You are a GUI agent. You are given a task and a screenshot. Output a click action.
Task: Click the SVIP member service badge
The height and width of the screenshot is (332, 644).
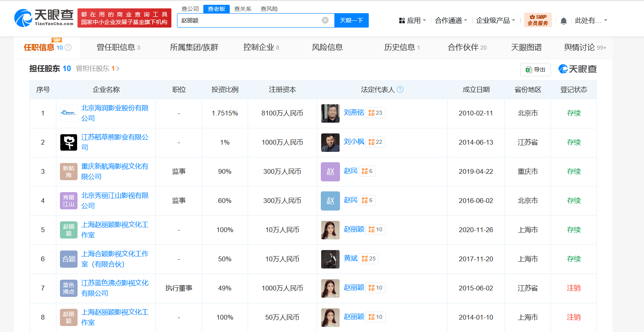click(x=538, y=20)
